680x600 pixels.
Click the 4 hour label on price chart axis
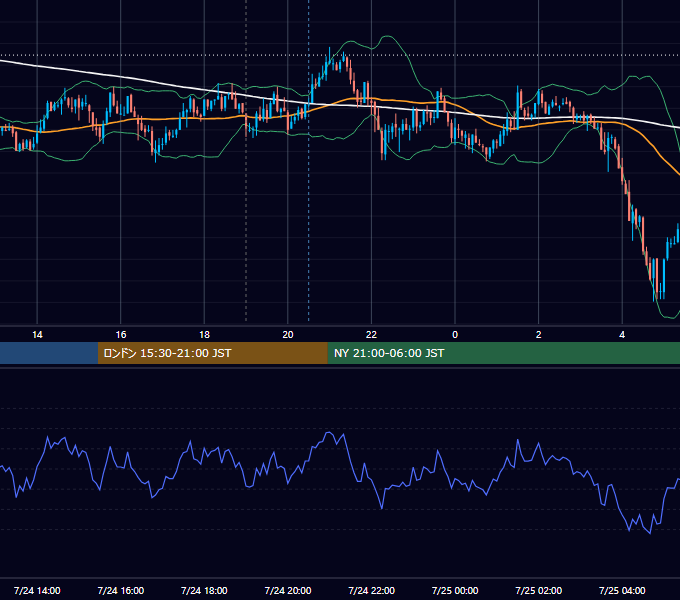(622, 335)
